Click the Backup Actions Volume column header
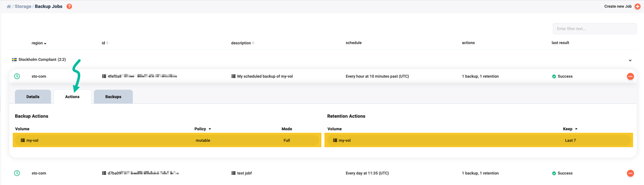Viewport: 644px width, 185px height. (x=22, y=129)
